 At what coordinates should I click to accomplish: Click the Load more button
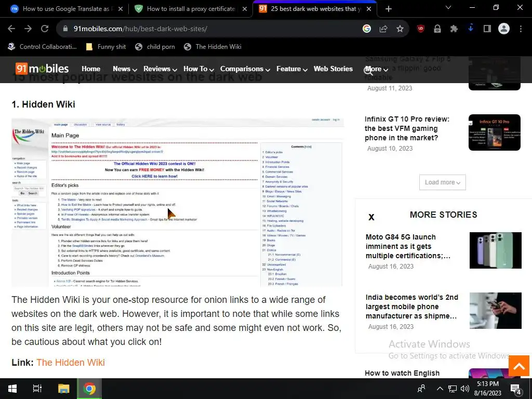(x=443, y=182)
